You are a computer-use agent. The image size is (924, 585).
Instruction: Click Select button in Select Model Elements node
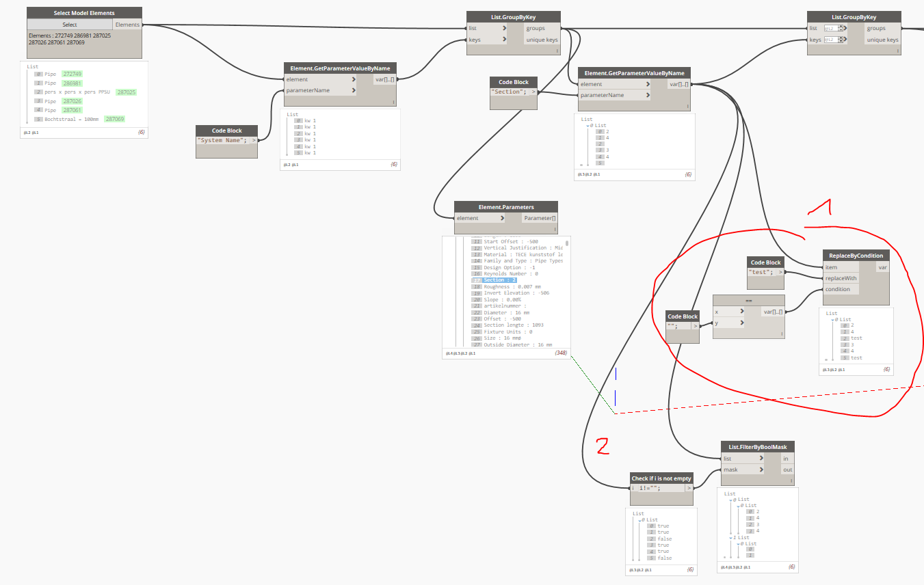tap(70, 25)
